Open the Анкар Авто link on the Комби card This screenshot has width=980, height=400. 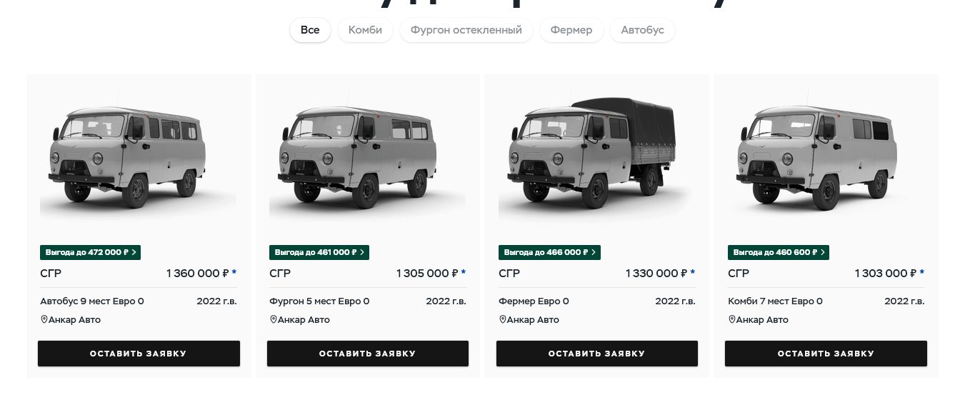click(x=762, y=320)
